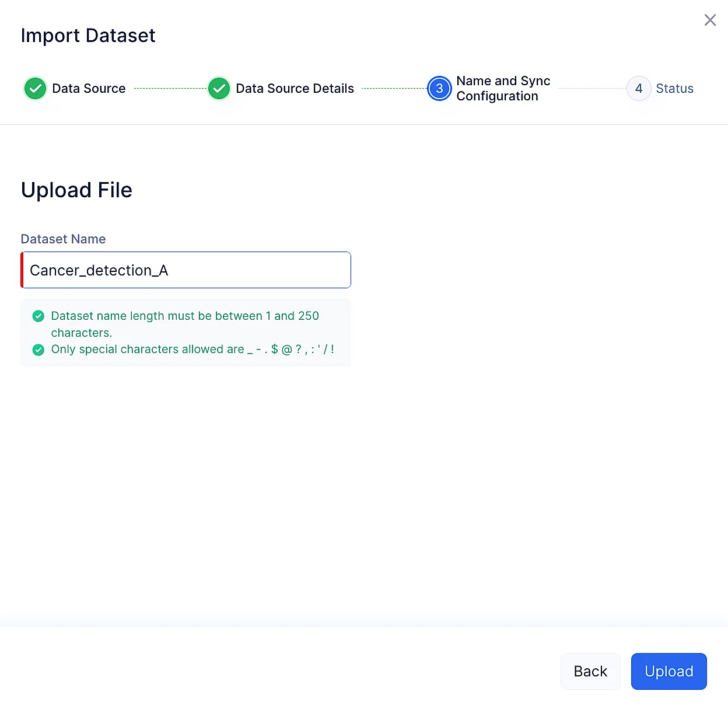Image resolution: width=728 pixels, height=712 pixels.
Task: Click the length validation check icon
Action: point(38,316)
